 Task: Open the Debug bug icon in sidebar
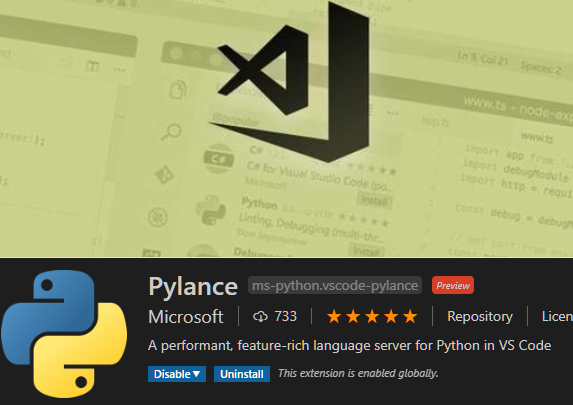(x=158, y=217)
